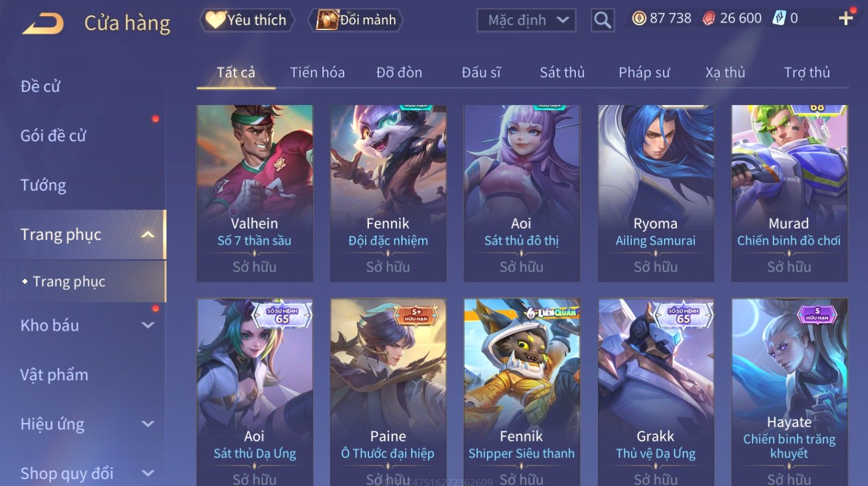Tap the plus icon to add currency
This screenshot has height=486, width=868.
[x=846, y=18]
